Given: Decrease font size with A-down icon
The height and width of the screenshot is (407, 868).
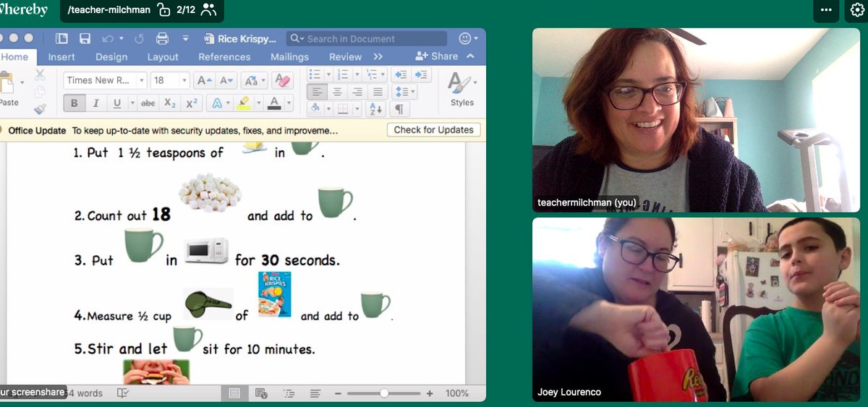Looking at the screenshot, I should (226, 80).
